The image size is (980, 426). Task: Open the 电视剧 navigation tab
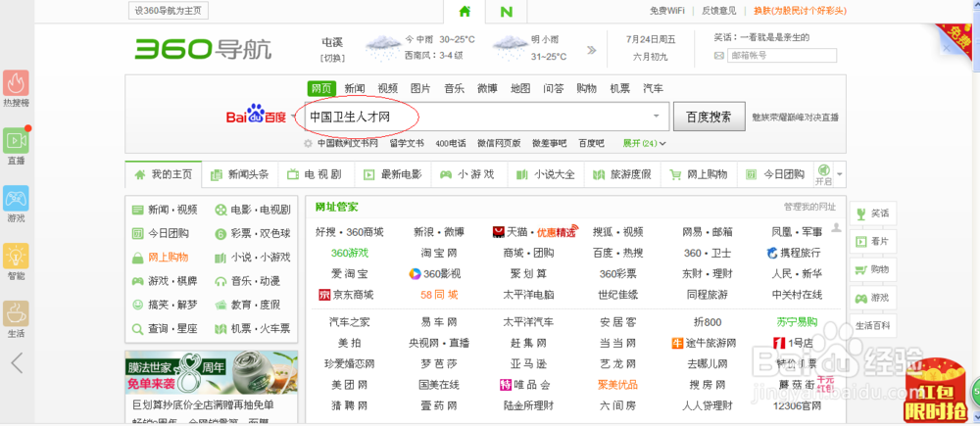317,174
